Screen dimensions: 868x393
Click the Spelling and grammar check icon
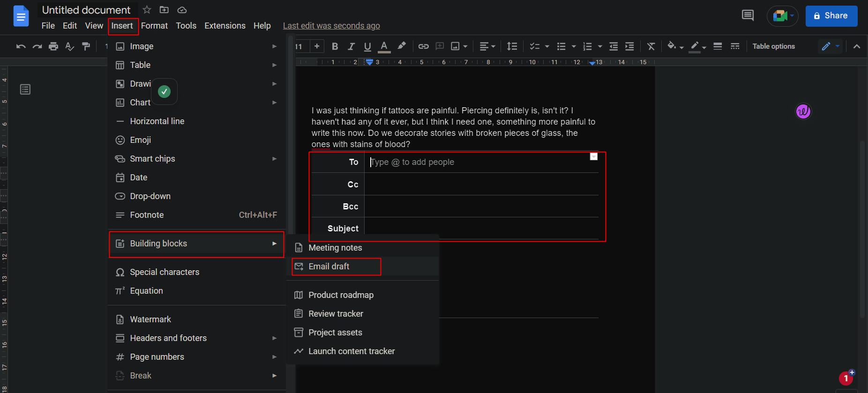click(x=70, y=46)
